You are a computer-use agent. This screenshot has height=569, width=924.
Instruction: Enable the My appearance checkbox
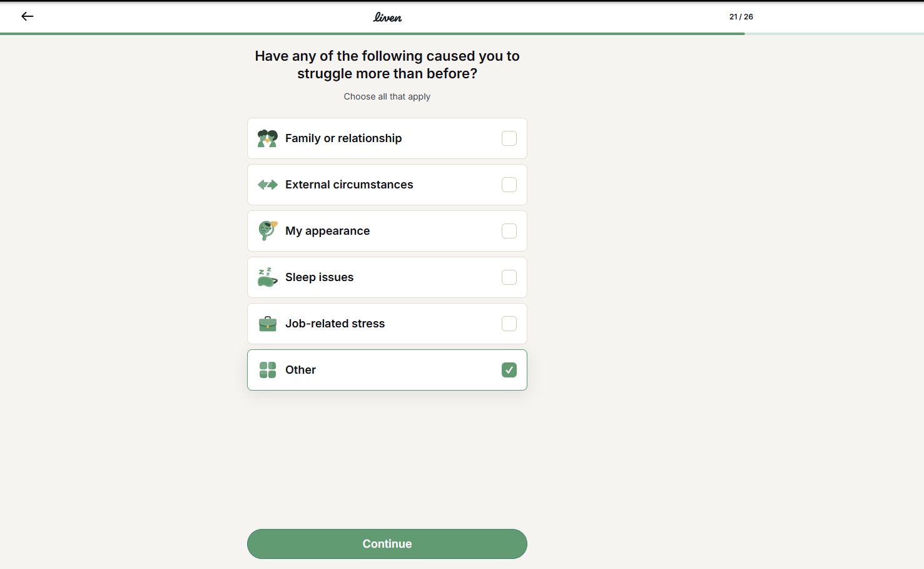(x=509, y=231)
